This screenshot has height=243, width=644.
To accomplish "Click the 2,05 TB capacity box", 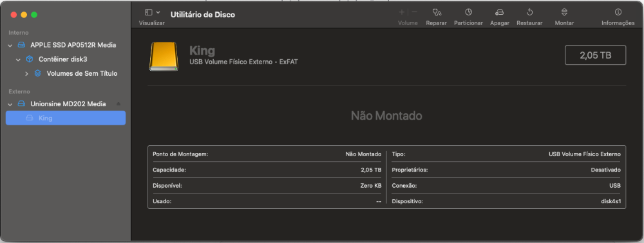I will pos(595,55).
